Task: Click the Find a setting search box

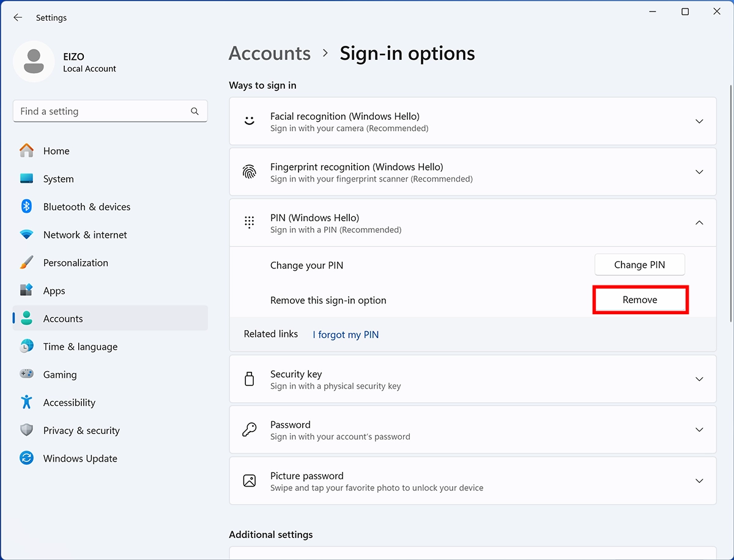Action: pyautogui.click(x=110, y=111)
